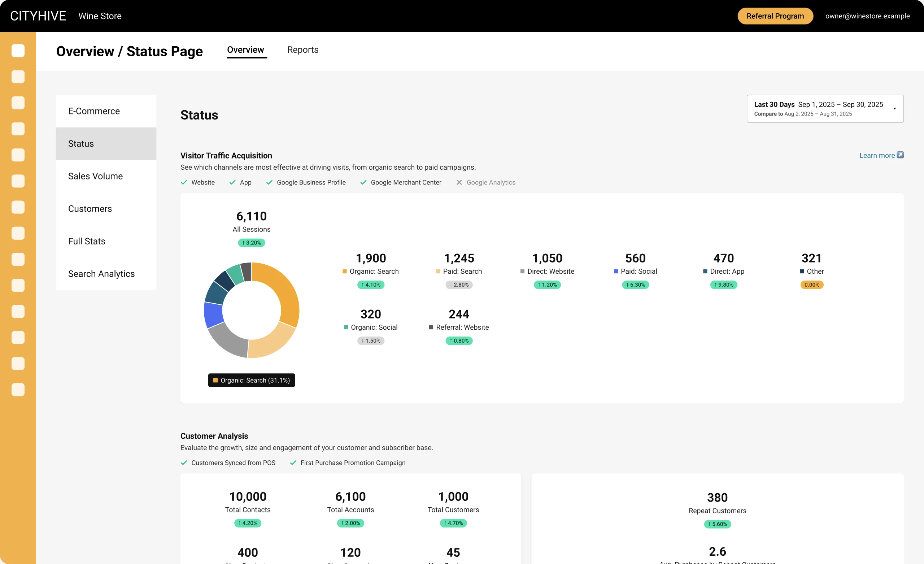Click the Referral Program button
This screenshot has height=564, width=924.
tap(775, 16)
